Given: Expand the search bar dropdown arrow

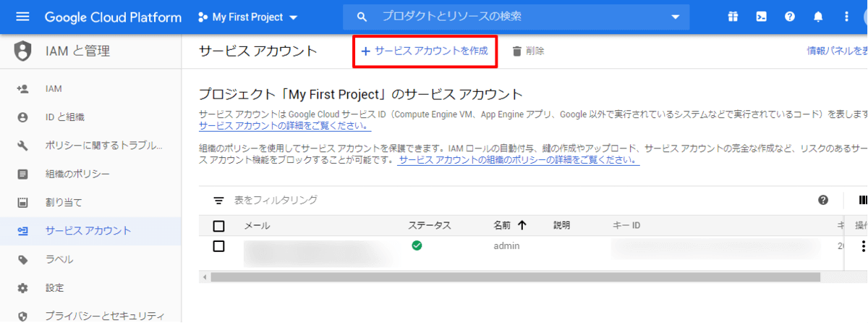Looking at the screenshot, I should click(x=676, y=17).
